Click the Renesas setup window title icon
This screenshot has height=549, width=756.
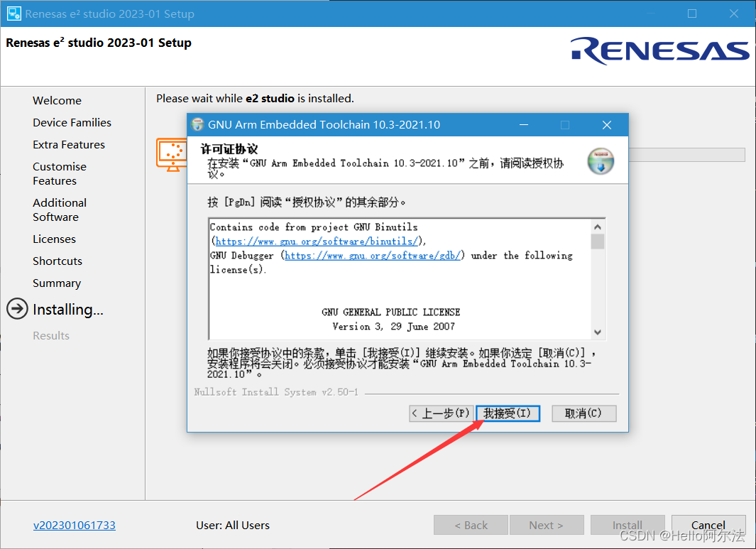click(13, 13)
